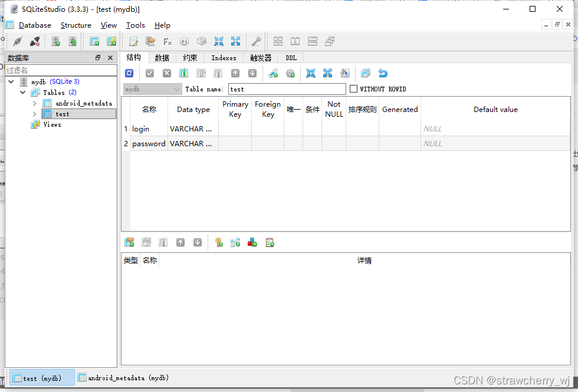Select the Views tree node

tap(52, 124)
